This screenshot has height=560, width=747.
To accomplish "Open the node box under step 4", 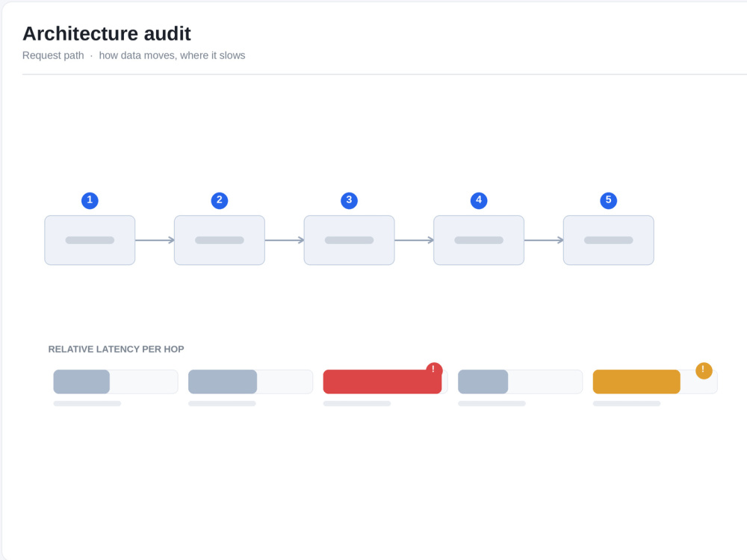I will click(x=479, y=240).
